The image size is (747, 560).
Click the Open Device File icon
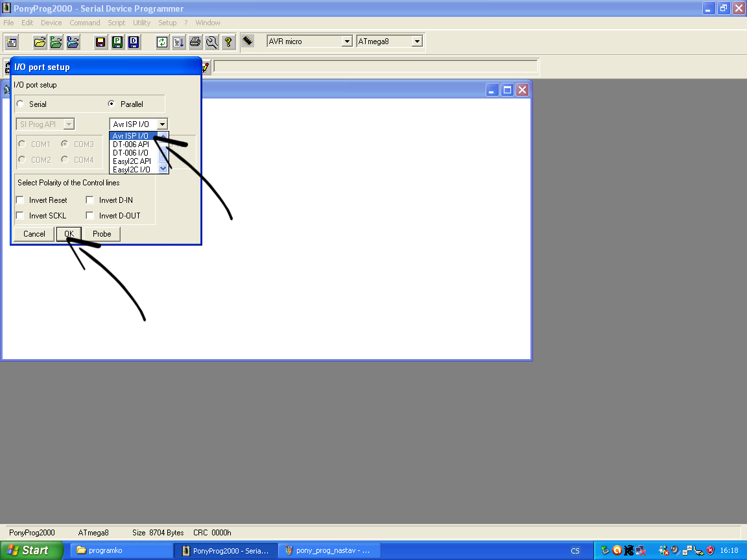(40, 42)
